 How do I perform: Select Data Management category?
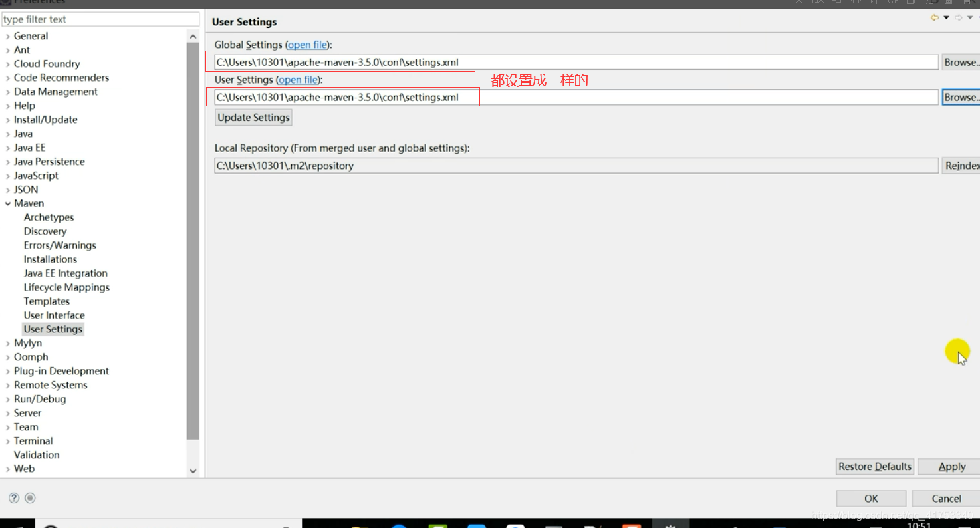click(56, 92)
